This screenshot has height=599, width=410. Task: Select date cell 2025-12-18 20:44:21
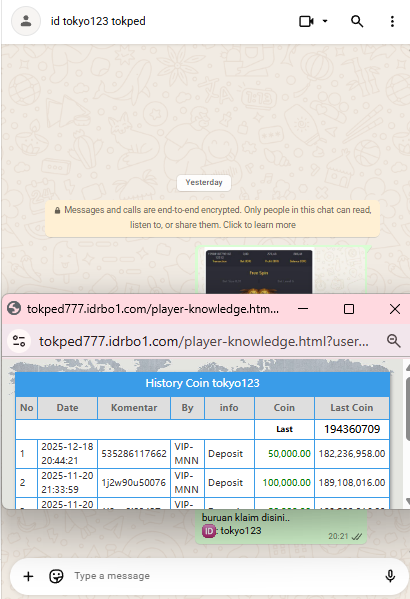[67, 453]
